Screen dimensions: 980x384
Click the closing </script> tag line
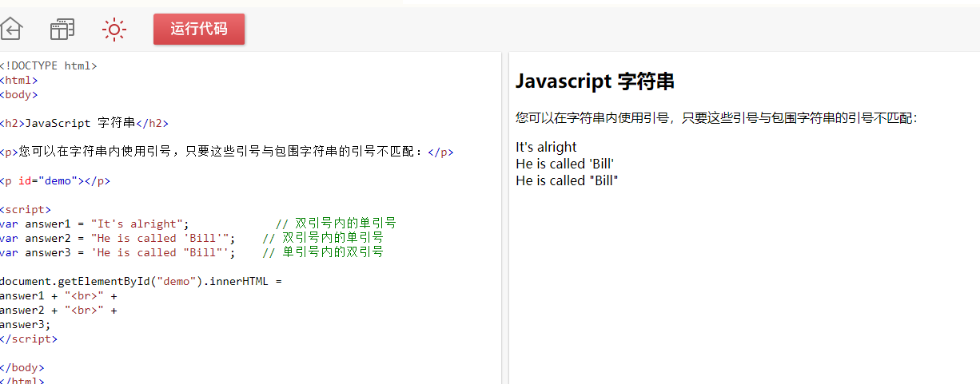(29, 338)
